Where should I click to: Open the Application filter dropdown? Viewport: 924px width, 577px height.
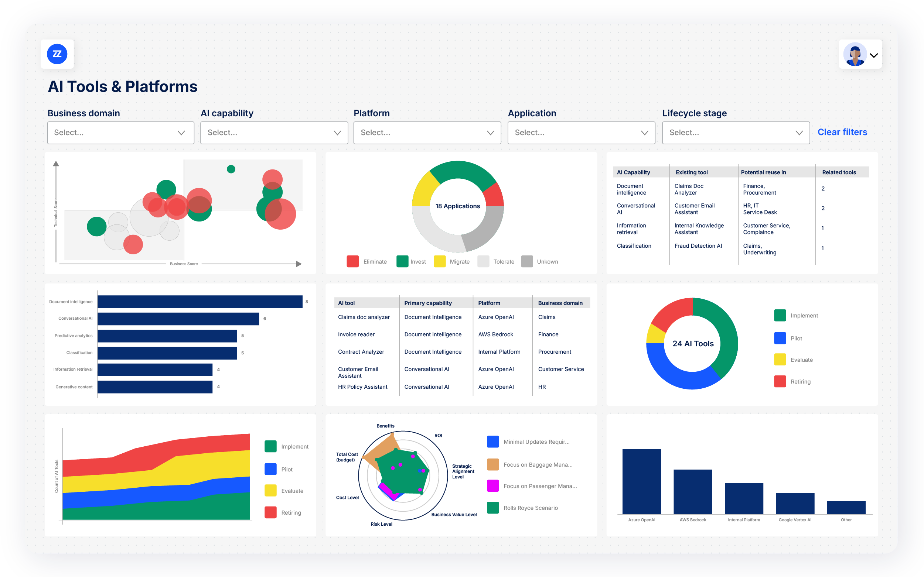pos(581,133)
